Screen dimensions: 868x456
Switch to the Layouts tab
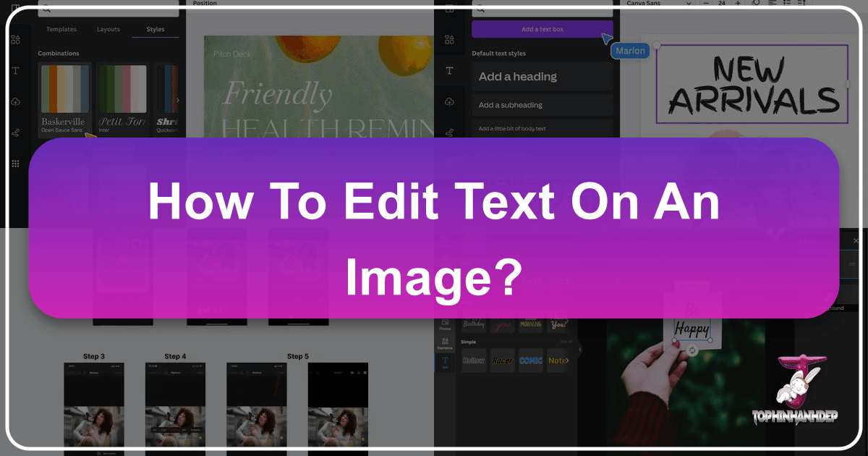click(108, 30)
